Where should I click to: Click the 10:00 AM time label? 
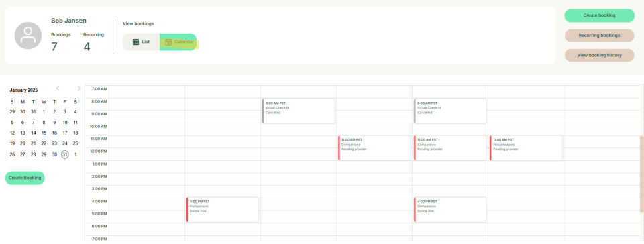[98, 126]
